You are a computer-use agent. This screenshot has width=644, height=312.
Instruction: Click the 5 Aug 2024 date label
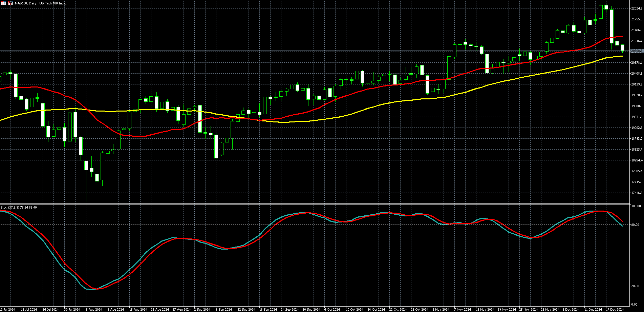point(94,310)
